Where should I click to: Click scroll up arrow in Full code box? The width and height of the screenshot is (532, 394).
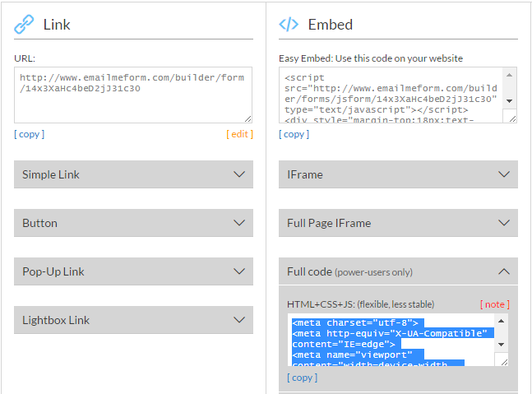coord(501,321)
